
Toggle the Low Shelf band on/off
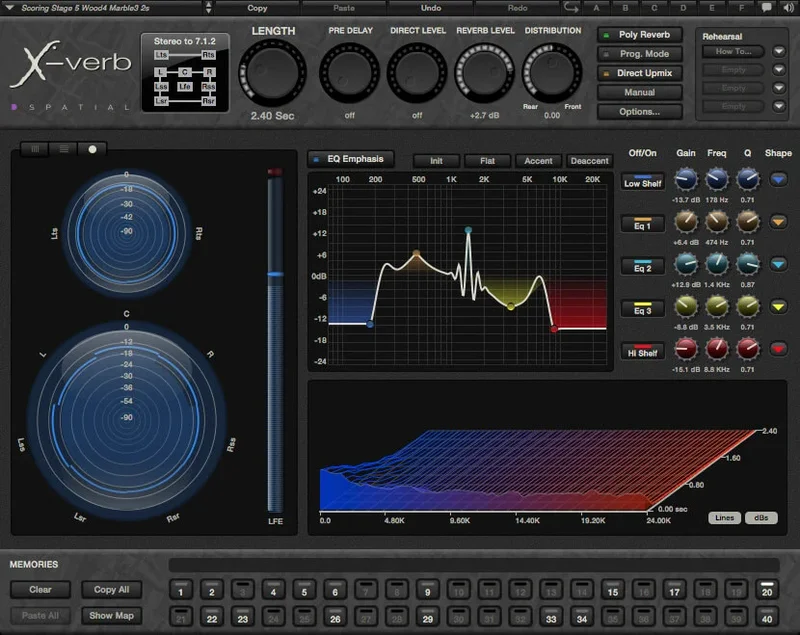(x=642, y=182)
